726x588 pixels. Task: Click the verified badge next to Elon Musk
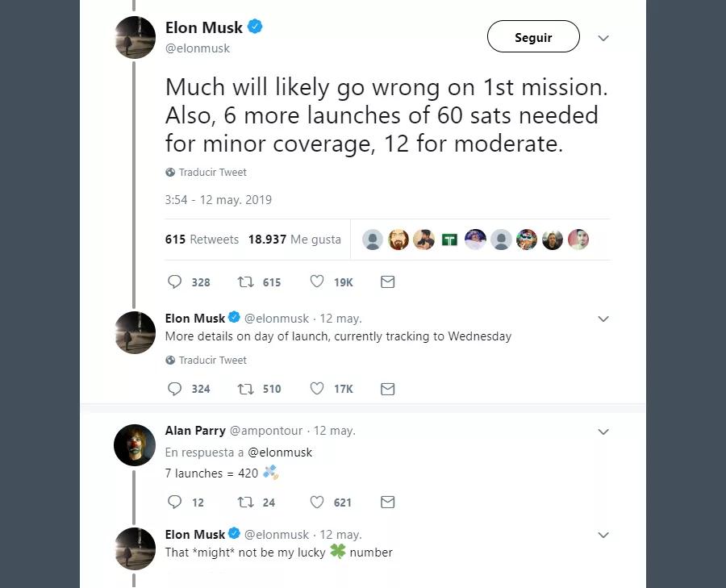[254, 27]
